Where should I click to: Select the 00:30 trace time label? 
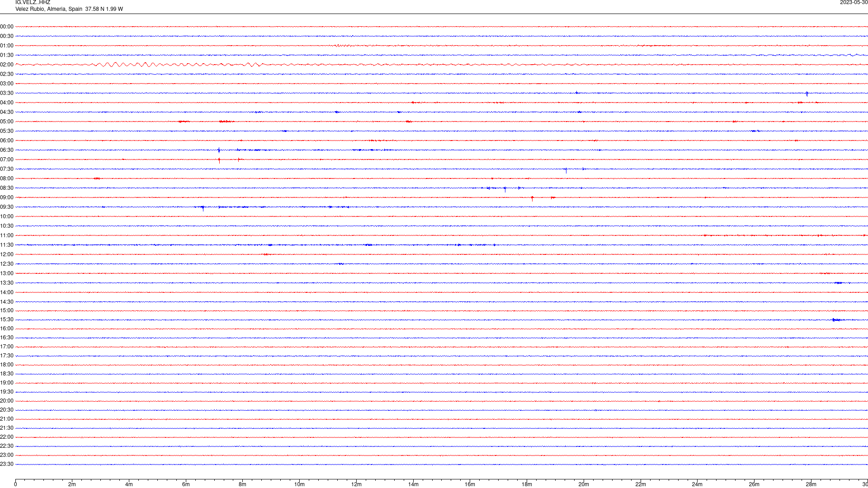pos(7,36)
